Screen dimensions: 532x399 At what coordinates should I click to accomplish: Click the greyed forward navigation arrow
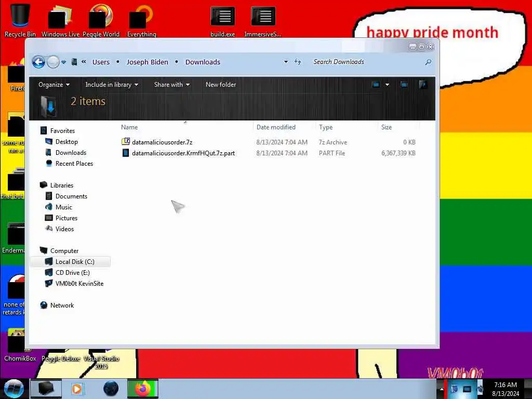[53, 62]
